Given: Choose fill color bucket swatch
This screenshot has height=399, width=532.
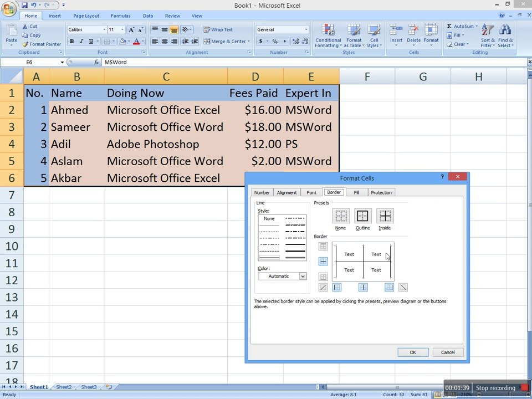Looking at the screenshot, I should (x=123, y=42).
